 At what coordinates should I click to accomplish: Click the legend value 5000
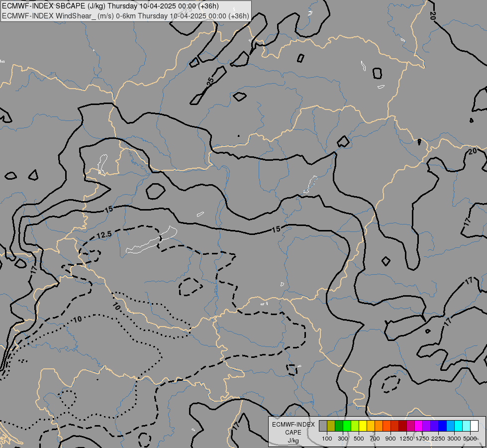pos(470,439)
